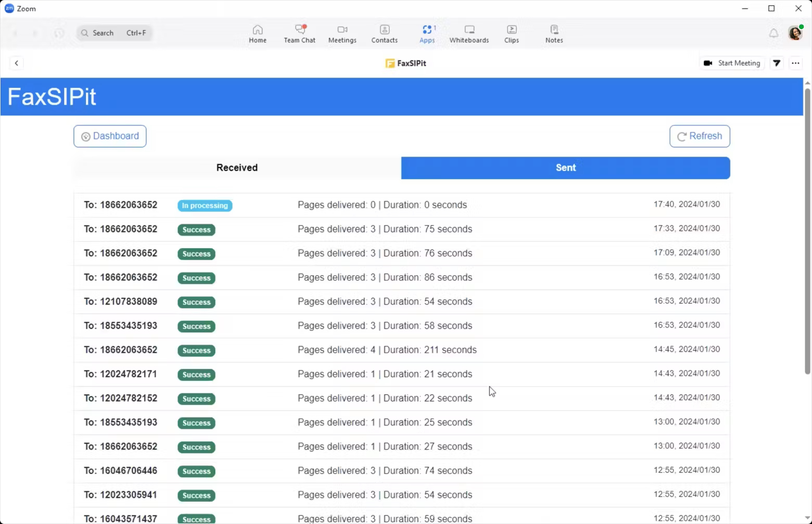Open the Notes section
This screenshot has width=812, height=524.
pyautogui.click(x=554, y=33)
